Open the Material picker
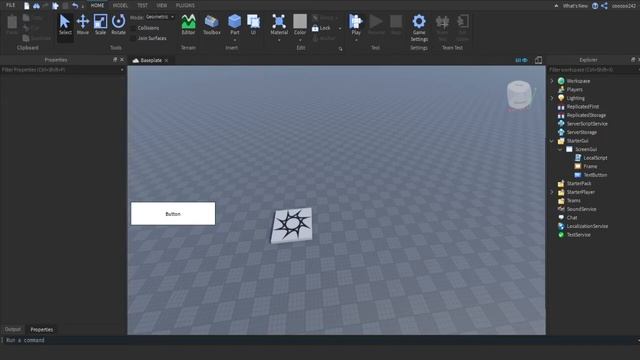The width and height of the screenshot is (640, 360). pyautogui.click(x=279, y=24)
